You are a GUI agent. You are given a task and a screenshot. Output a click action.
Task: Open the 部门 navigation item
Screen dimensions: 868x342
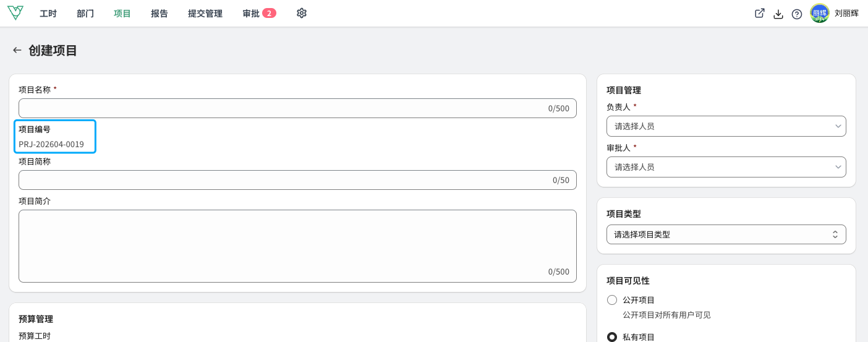(x=85, y=13)
